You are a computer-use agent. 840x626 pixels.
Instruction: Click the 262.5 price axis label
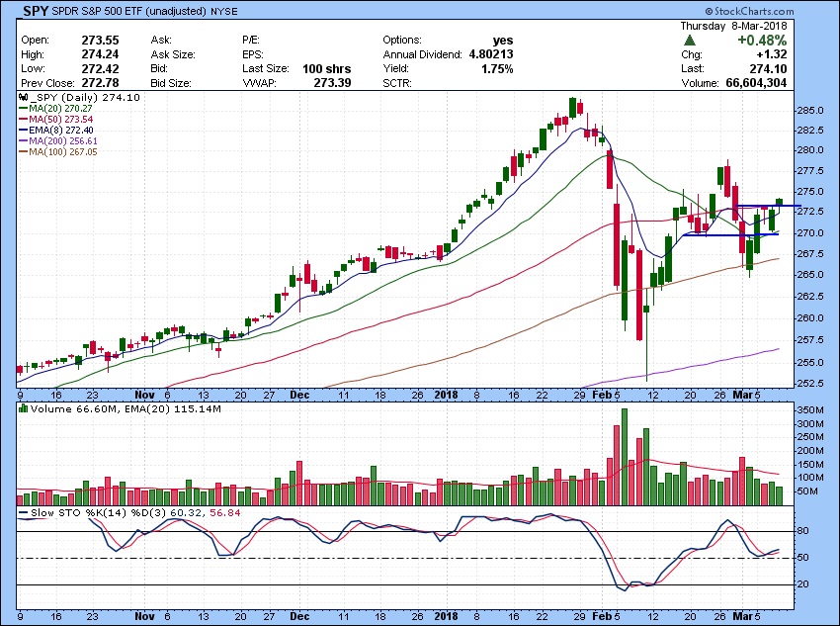[812, 297]
